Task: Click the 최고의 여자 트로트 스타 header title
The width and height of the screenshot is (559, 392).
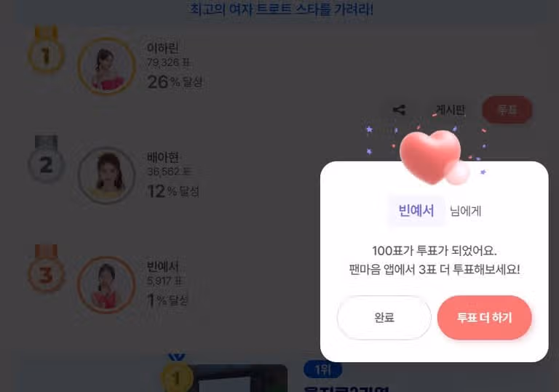Action: (281, 9)
